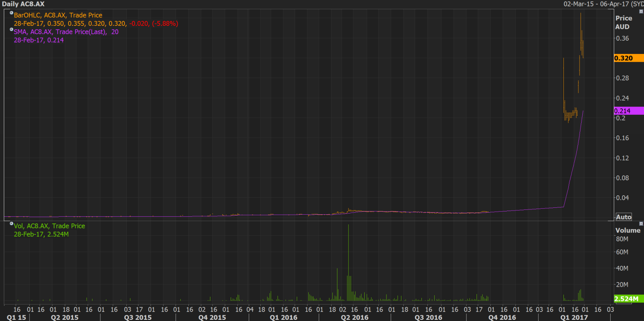644x321 pixels.
Task: Click the Vol series legend marker circle
Action: point(11,223)
